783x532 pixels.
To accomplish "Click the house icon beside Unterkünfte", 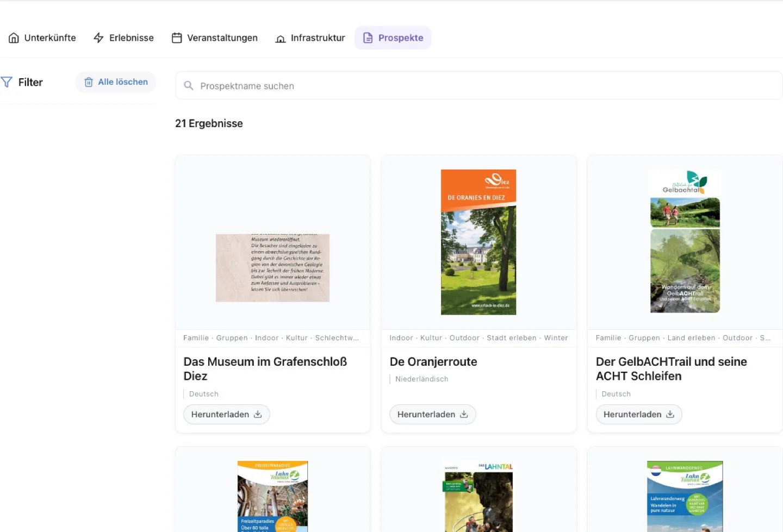I will (x=14, y=38).
